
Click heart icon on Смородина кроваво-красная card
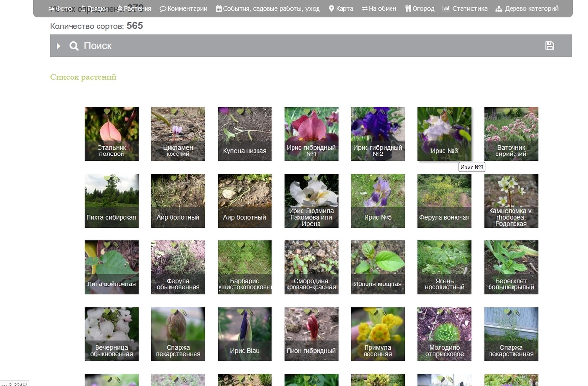pyautogui.click(x=307, y=245)
